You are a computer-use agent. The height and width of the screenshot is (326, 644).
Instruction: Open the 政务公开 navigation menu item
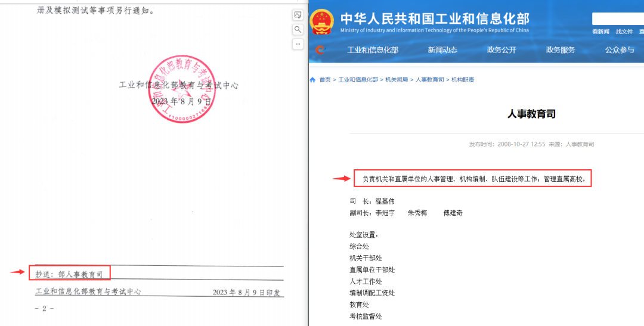(501, 50)
